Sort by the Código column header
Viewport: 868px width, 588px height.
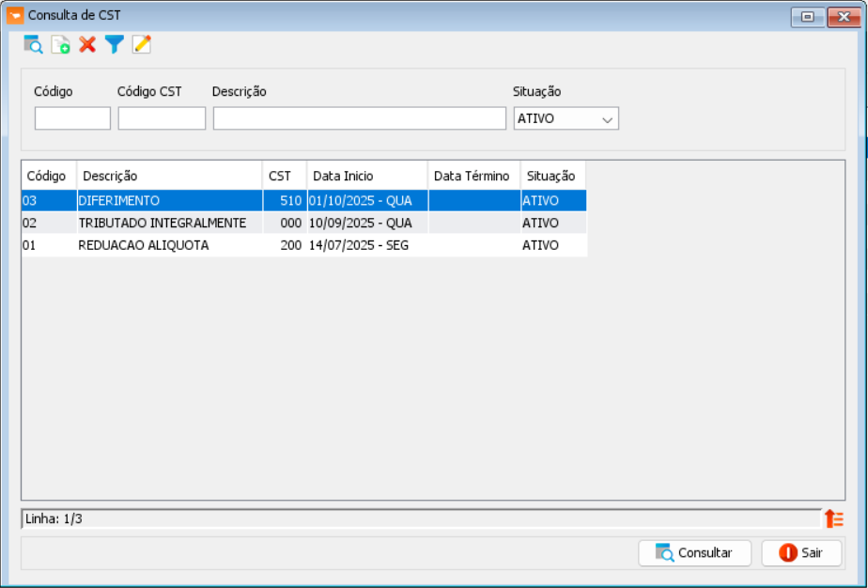47,176
